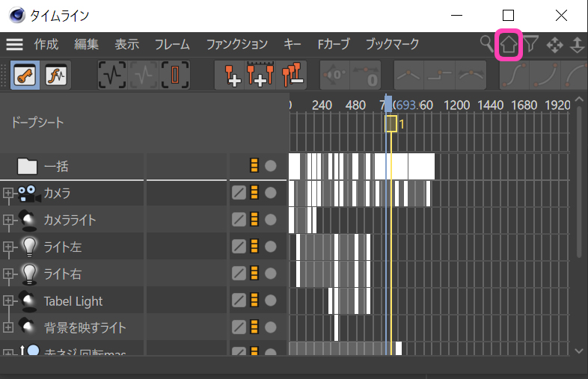
Task: Switch to F-Curve mode icon
Action: pos(57,76)
